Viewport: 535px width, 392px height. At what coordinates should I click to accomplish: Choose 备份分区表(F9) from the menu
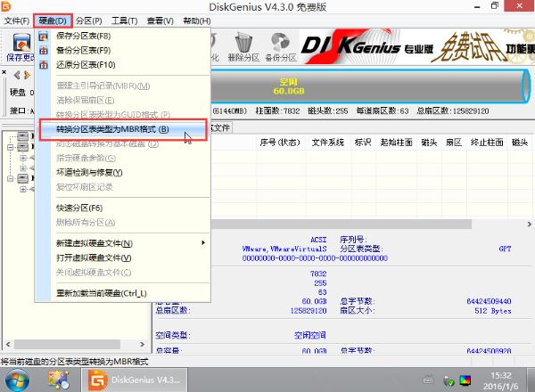[x=123, y=50]
